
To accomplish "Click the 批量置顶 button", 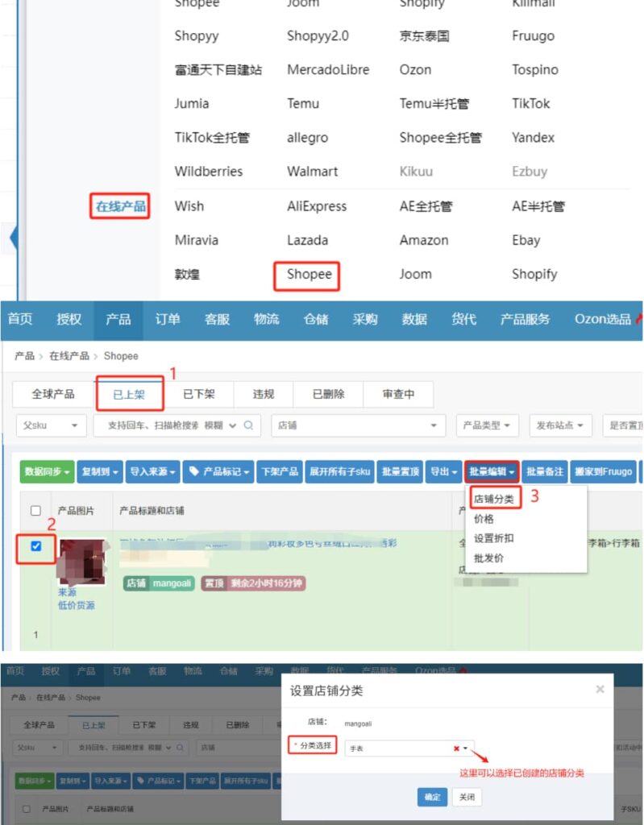I will point(400,471).
